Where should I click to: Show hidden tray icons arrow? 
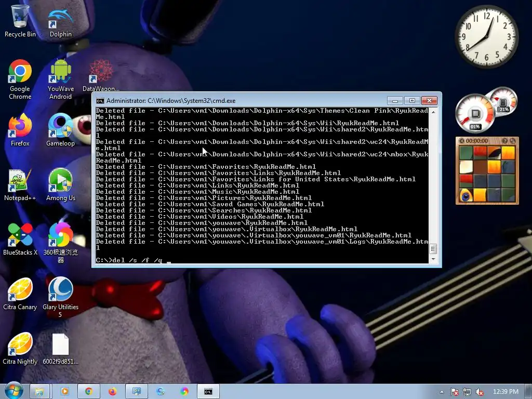coord(442,392)
